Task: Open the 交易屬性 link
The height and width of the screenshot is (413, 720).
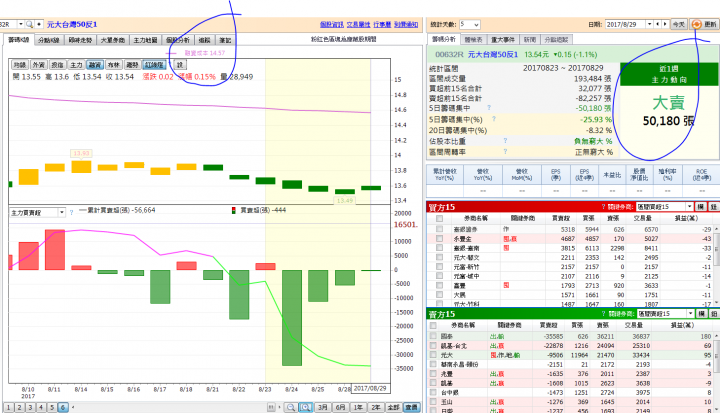Action: click(x=358, y=24)
